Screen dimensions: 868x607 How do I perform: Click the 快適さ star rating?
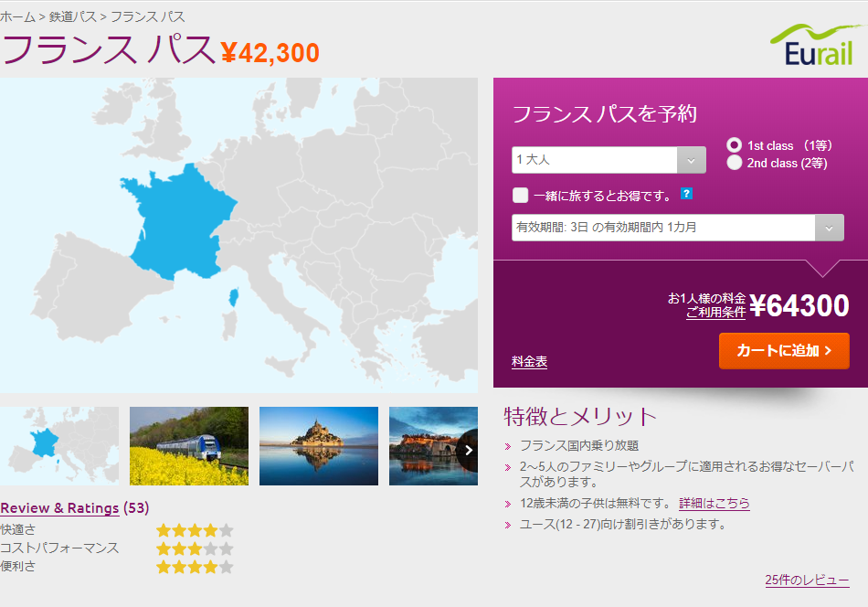click(195, 530)
